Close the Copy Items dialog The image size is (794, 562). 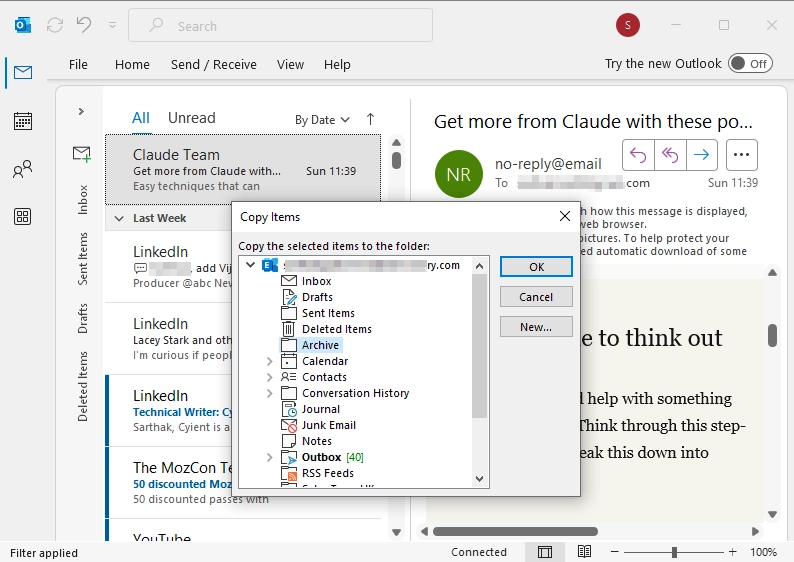(565, 216)
